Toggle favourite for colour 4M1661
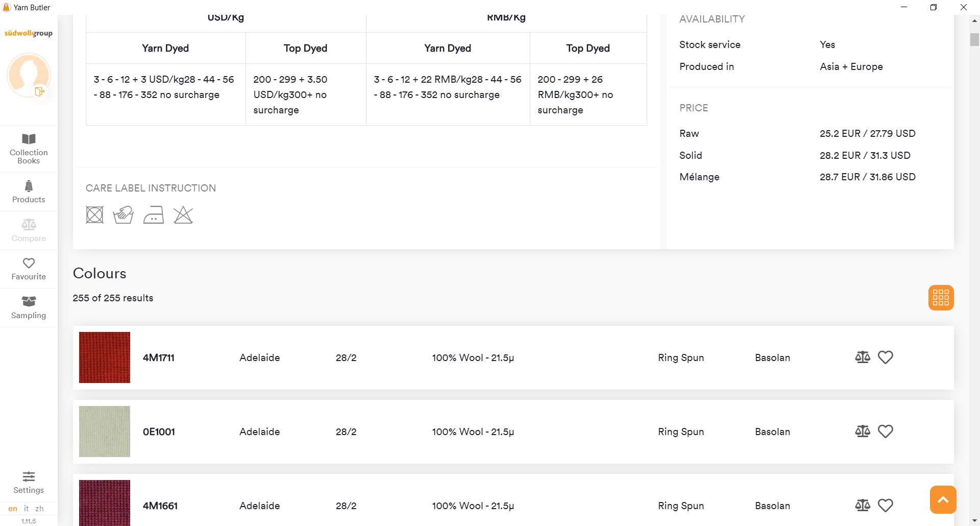The width and height of the screenshot is (980, 526). pyautogui.click(x=886, y=506)
